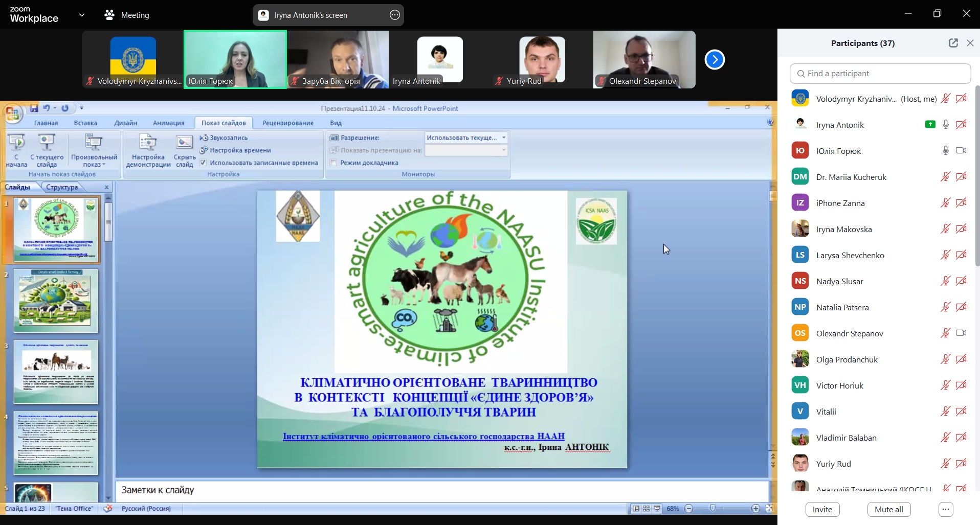Switch to slide sorter view

click(x=647, y=509)
